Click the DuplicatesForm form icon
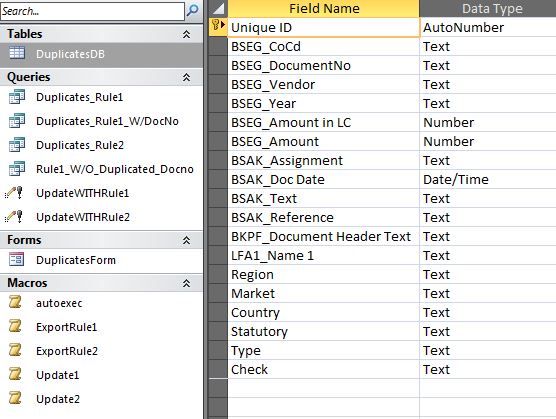556x419 pixels. 17,259
